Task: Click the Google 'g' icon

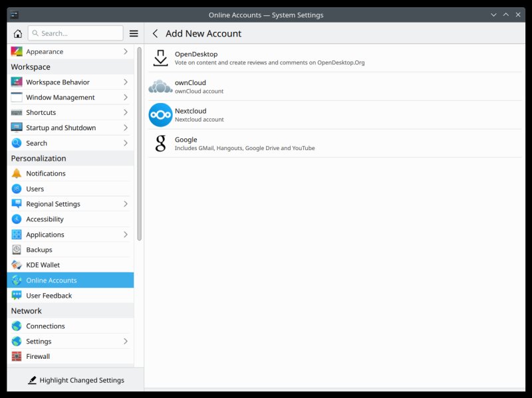Action: point(160,144)
